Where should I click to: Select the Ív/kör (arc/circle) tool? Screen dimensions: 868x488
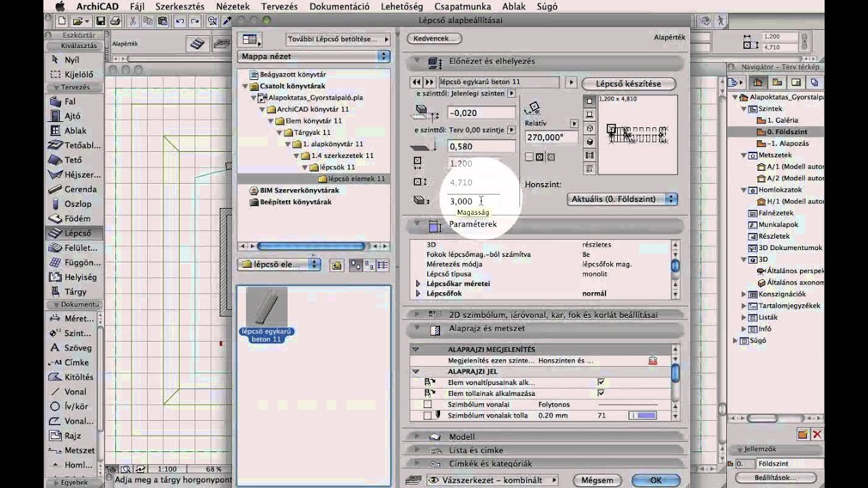[71, 407]
